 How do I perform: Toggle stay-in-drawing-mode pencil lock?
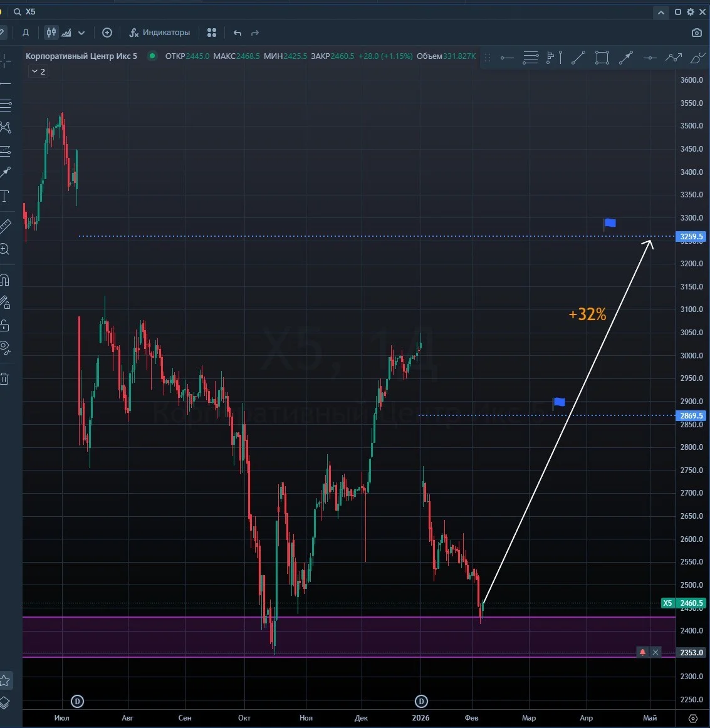click(4, 303)
